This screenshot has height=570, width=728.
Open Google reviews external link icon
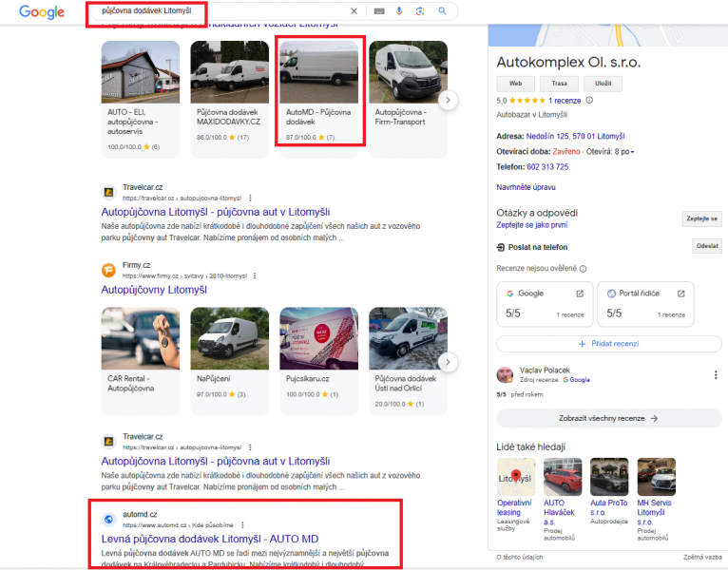[580, 294]
